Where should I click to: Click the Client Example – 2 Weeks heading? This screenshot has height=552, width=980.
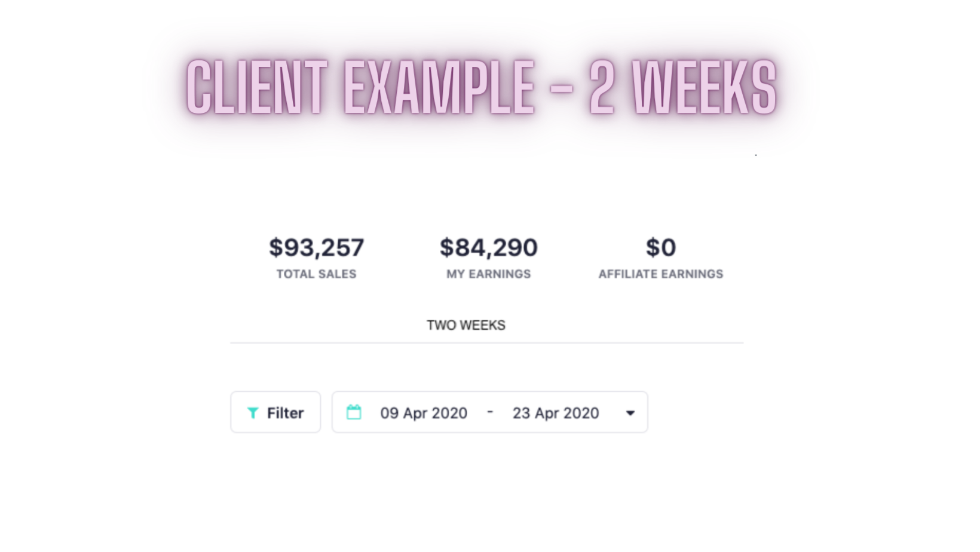coord(482,87)
